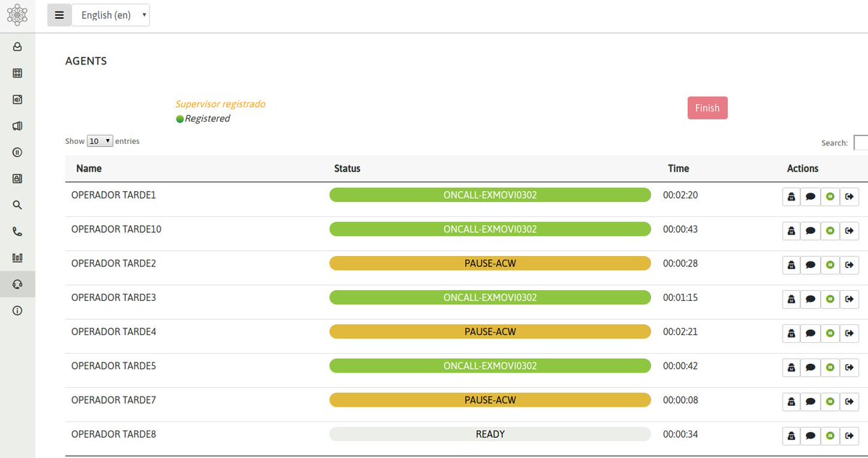Click the Actions column header

click(x=803, y=169)
